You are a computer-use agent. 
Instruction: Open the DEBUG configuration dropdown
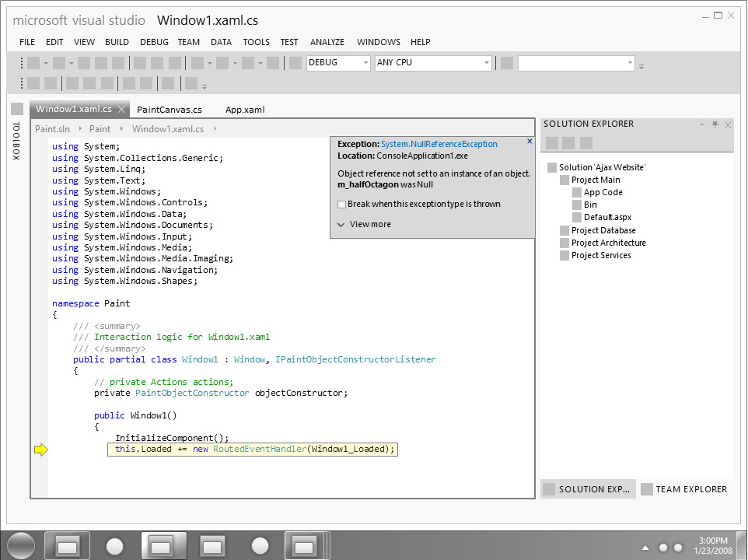point(338,62)
